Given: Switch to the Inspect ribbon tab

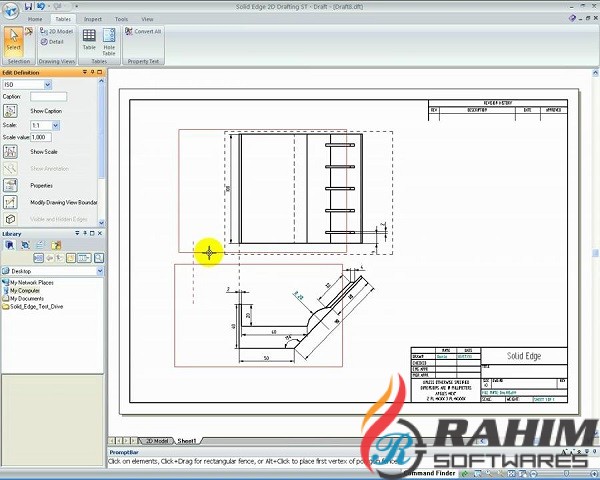Looking at the screenshot, I should click(93, 19).
